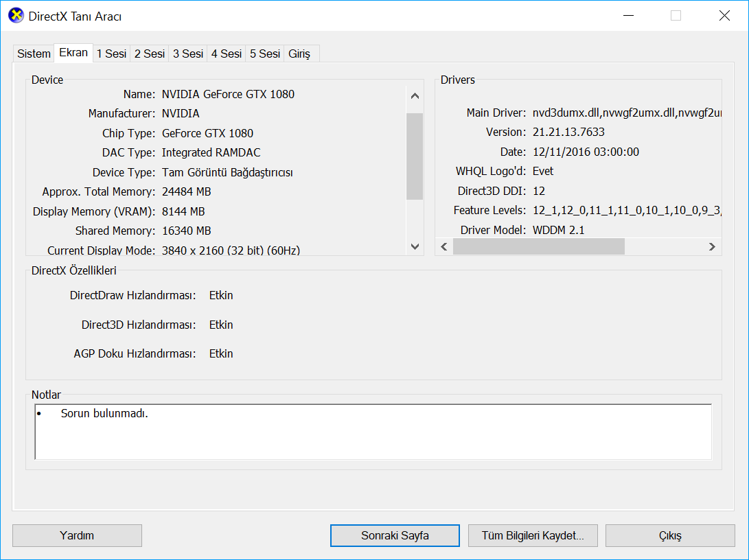Viewport: 749px width, 560px height.
Task: Click the Device panel vertical scrollbar thumb
Action: point(415,156)
